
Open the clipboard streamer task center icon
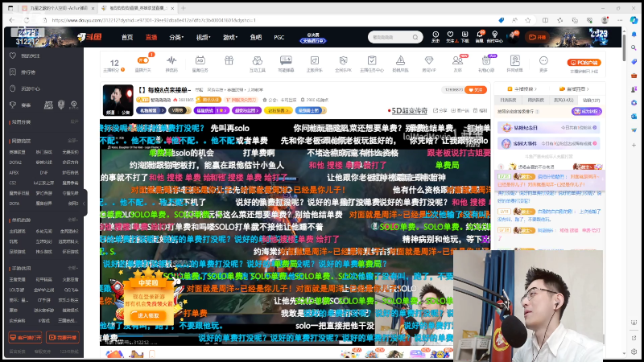pyautogui.click(x=372, y=61)
